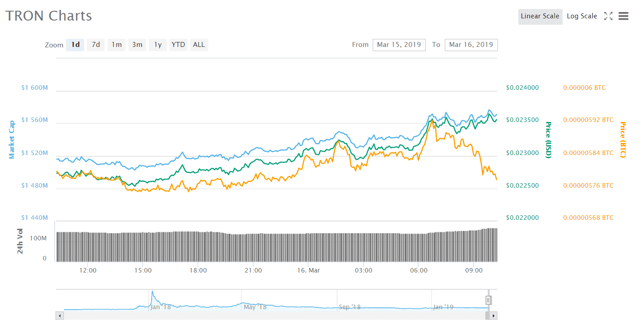Click the $0.023000 price label

point(522,153)
